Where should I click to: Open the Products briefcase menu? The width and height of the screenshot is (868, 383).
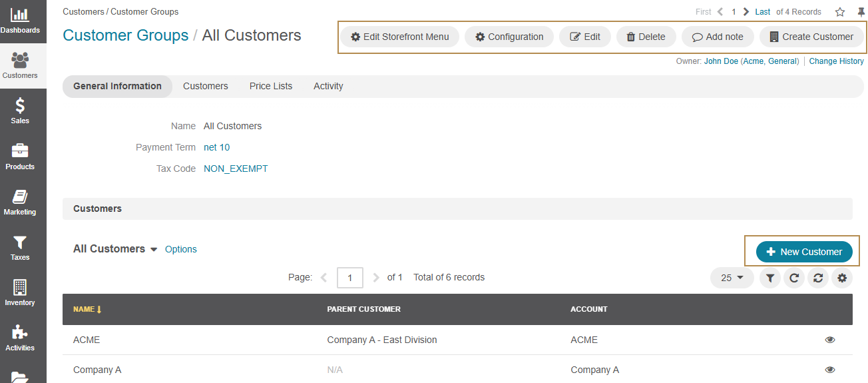click(x=20, y=157)
